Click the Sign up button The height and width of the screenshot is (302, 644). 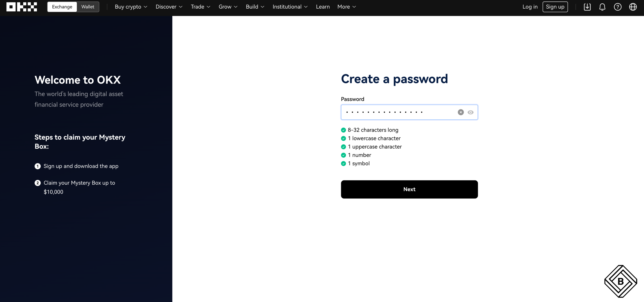[x=555, y=7]
